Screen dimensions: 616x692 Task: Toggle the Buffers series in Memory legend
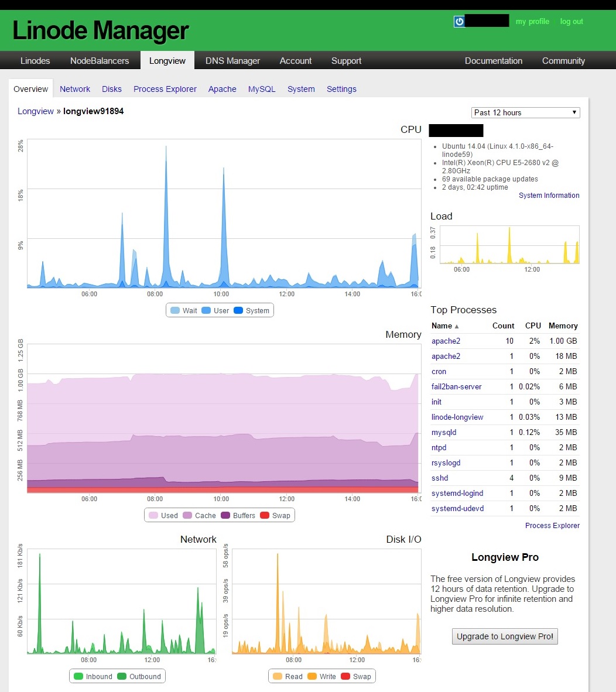[238, 515]
